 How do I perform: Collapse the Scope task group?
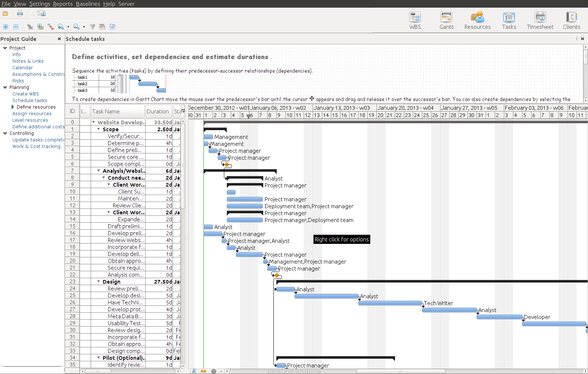[99, 129]
